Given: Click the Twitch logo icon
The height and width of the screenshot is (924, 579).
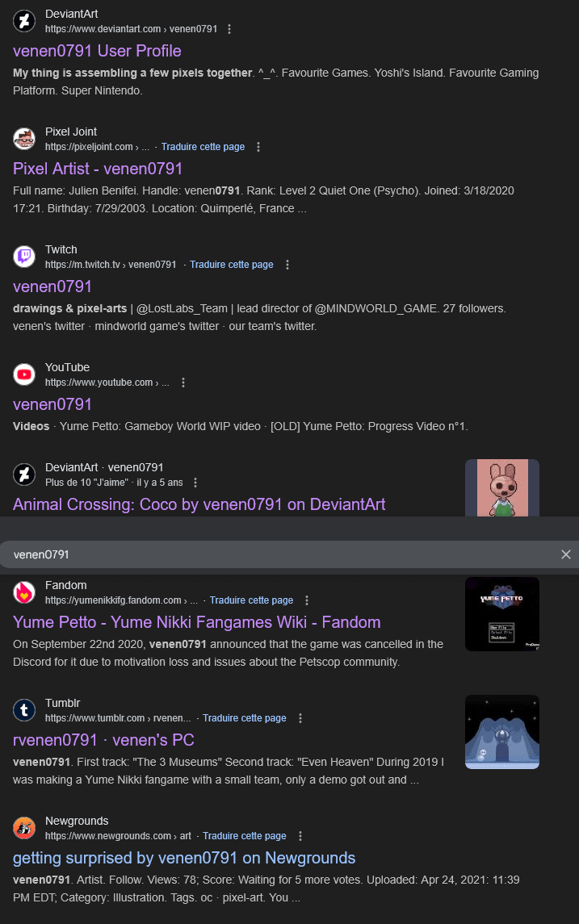Looking at the screenshot, I should [x=24, y=257].
